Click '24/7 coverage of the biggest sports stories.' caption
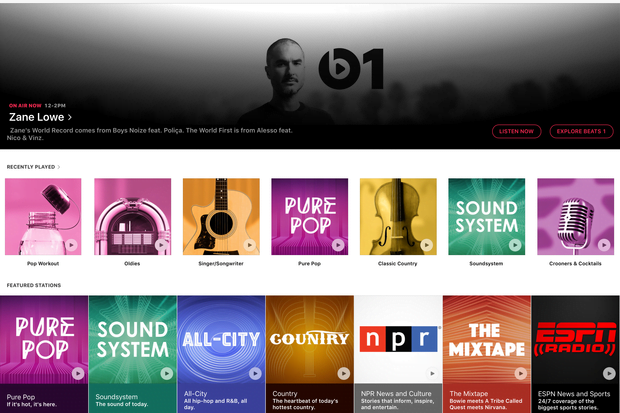The height and width of the screenshot is (413, 620). [x=568, y=404]
